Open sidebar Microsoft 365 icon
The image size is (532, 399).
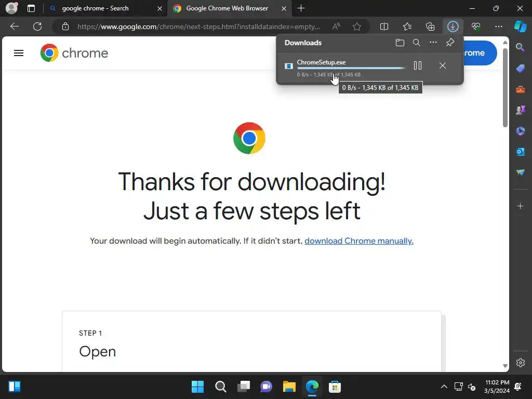521,131
